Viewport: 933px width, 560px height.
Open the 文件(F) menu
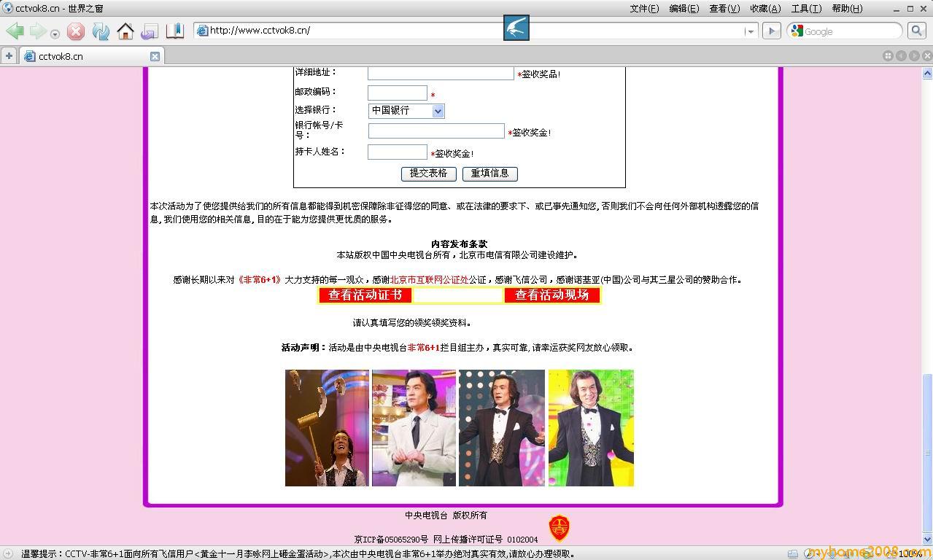pyautogui.click(x=643, y=9)
